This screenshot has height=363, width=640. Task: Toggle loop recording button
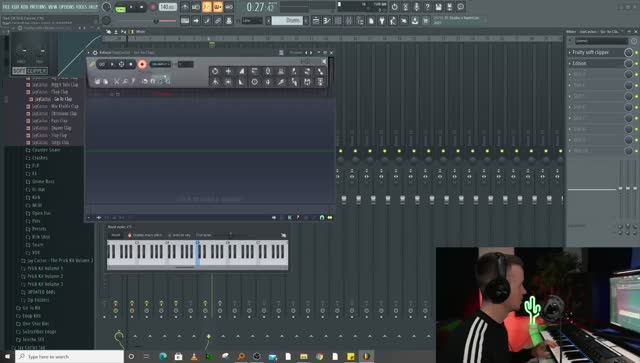(229, 7)
